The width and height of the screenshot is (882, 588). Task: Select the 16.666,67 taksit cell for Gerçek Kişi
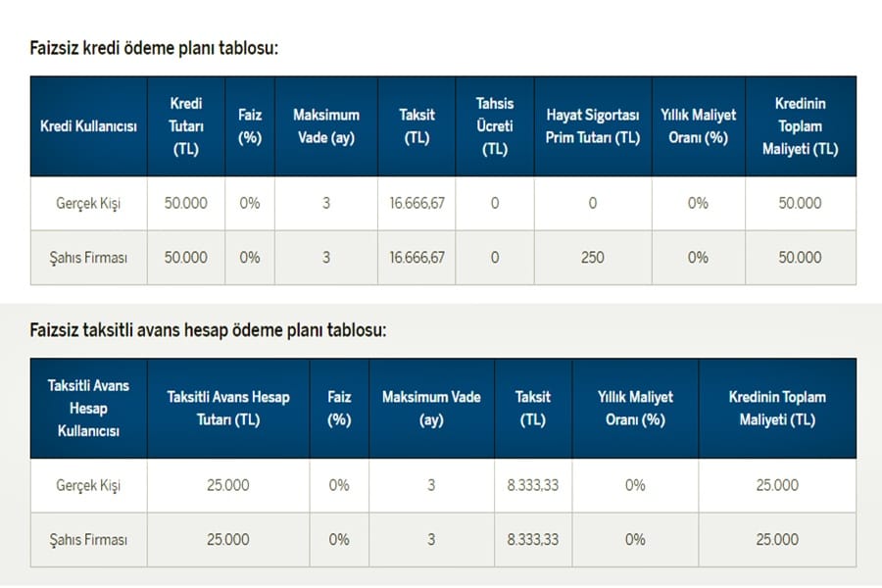click(416, 204)
